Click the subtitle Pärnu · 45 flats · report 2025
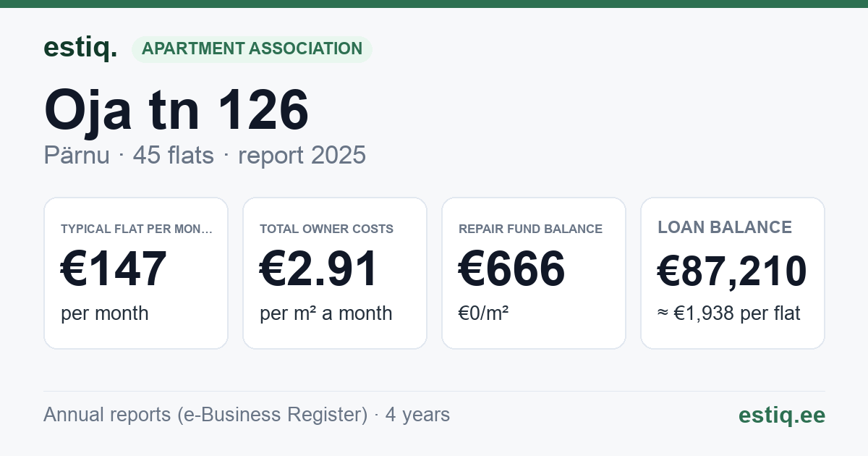 pos(205,156)
